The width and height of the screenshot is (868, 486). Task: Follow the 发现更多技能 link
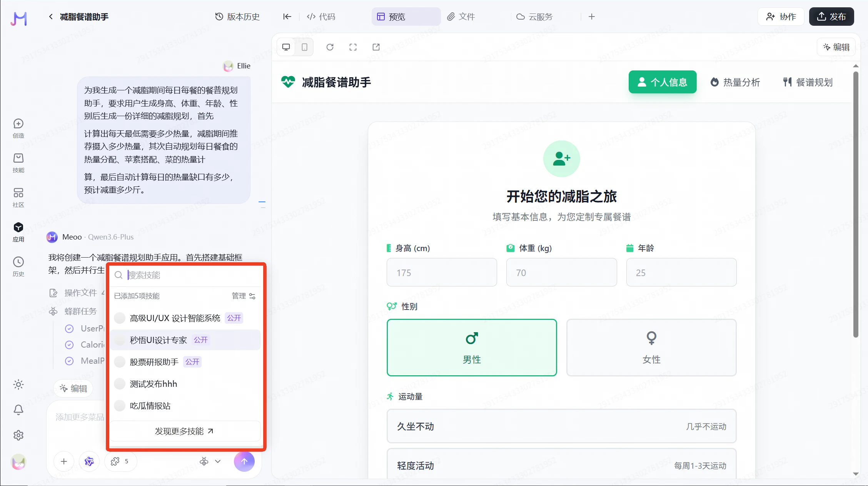click(184, 431)
